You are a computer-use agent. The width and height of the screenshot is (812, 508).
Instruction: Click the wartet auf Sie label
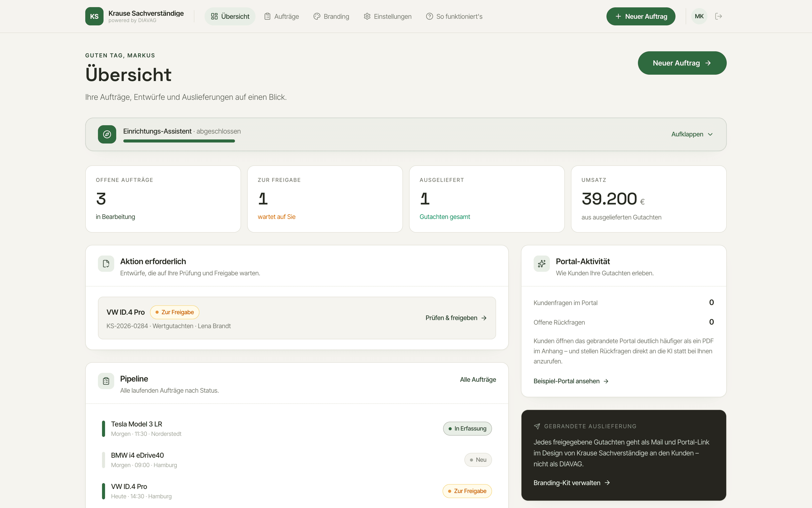pyautogui.click(x=277, y=217)
